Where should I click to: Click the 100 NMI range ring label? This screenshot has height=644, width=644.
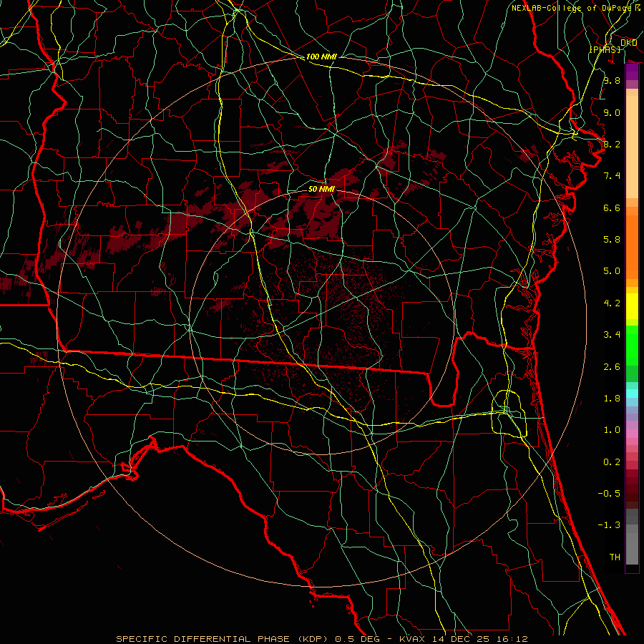tap(321, 57)
